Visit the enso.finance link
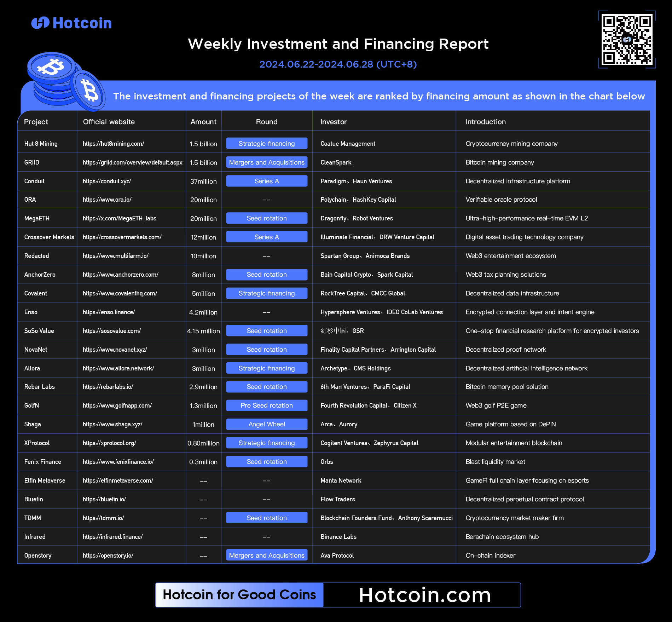 pyautogui.click(x=109, y=312)
